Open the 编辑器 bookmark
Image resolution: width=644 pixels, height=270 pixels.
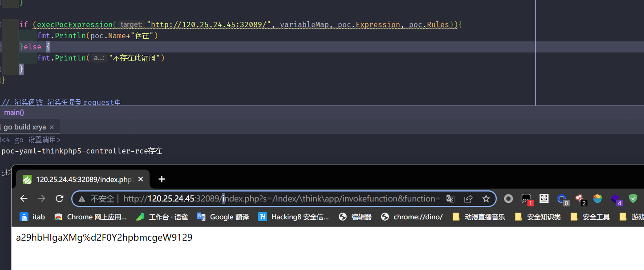click(355, 217)
